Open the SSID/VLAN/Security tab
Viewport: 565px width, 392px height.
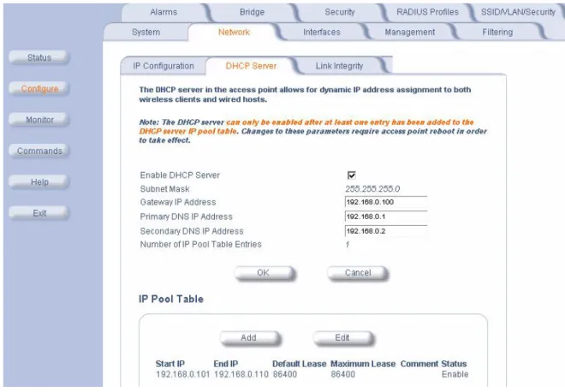[x=518, y=12]
